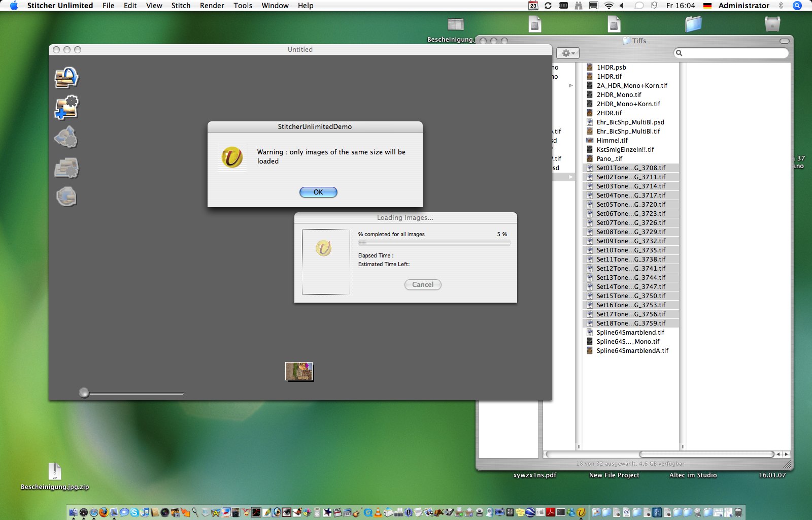The image size is (812, 520).
Task: Click the Wi-Fi status menu bar icon
Action: [x=608, y=6]
